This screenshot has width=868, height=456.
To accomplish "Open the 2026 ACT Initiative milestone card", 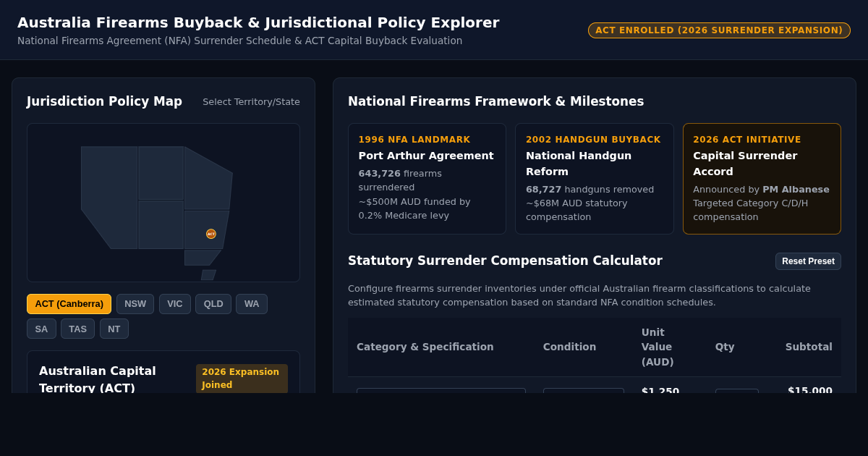I will [762, 179].
